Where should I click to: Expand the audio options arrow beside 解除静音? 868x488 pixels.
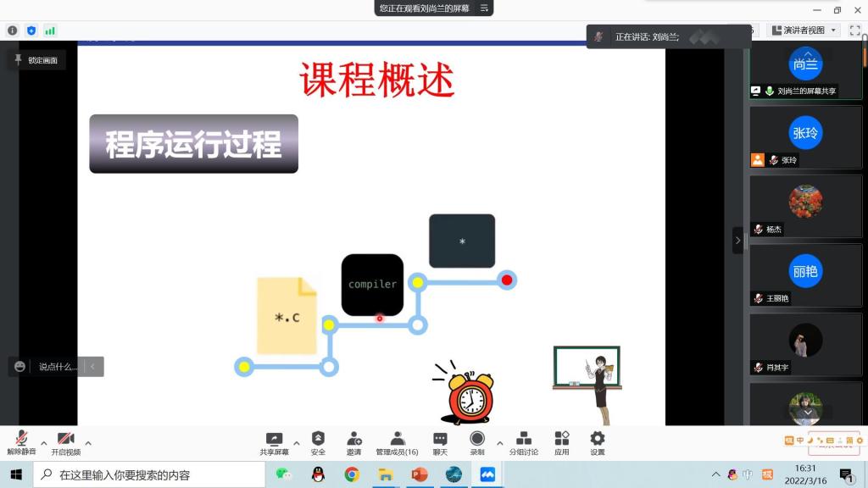(x=44, y=442)
